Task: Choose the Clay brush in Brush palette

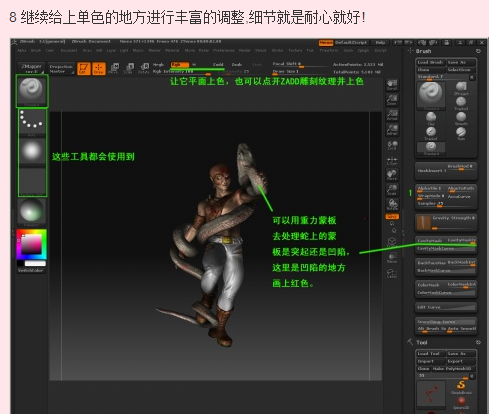Action: point(431,118)
